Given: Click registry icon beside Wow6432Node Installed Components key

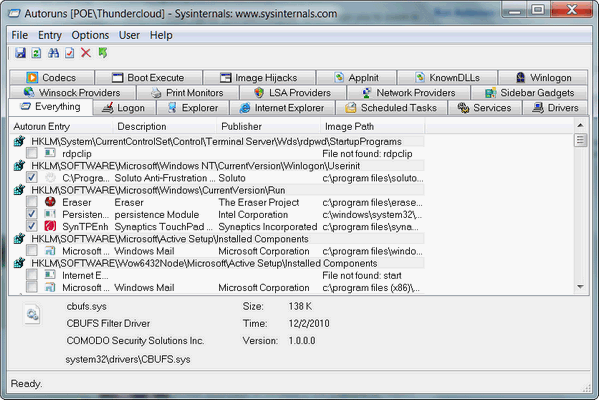Looking at the screenshot, I should 19,263.
